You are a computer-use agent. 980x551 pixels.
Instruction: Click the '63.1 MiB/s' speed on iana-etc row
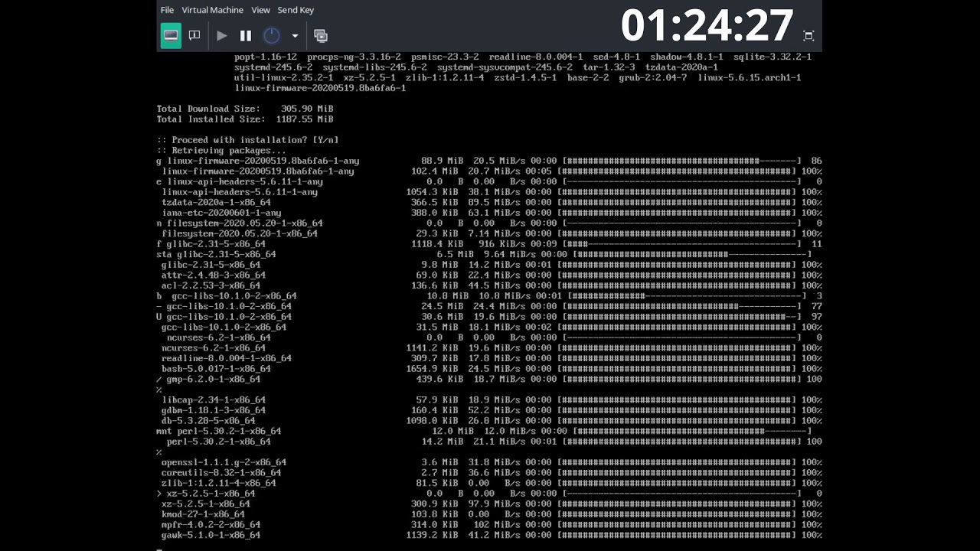494,213
